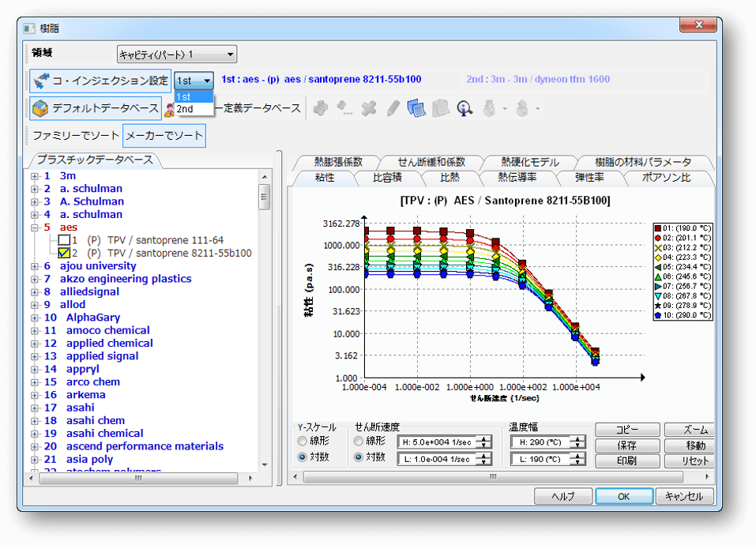Click the ズーム button
Viewport: 756px width, 545px height.
point(690,430)
